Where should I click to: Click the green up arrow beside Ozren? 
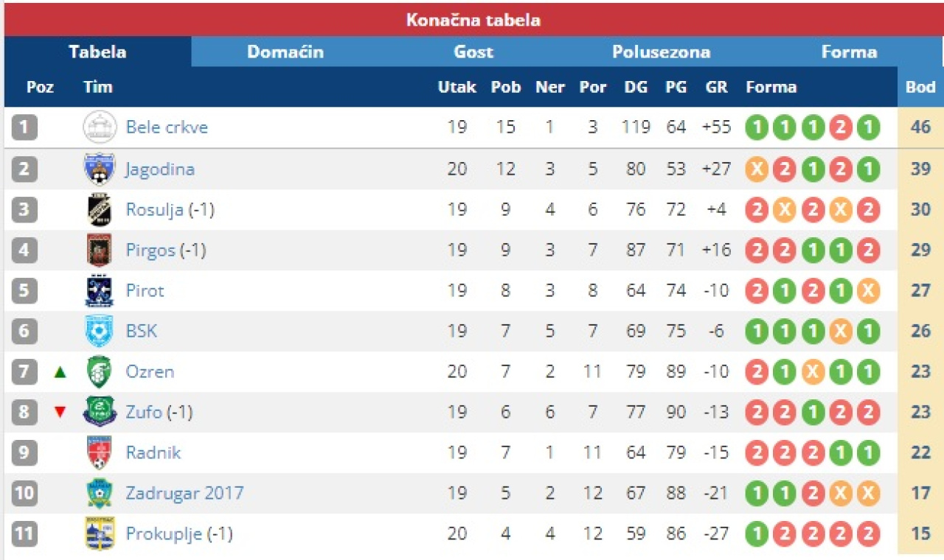[x=60, y=372]
